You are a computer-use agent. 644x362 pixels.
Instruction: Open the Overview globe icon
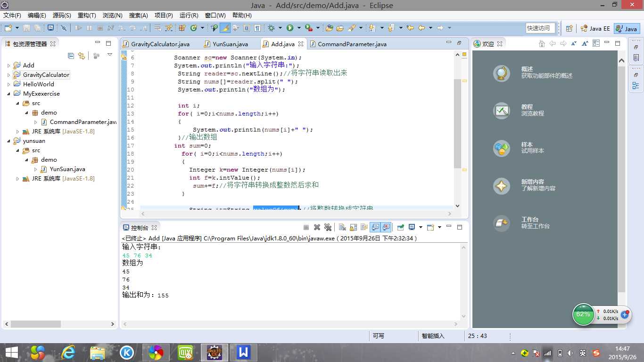(x=502, y=73)
